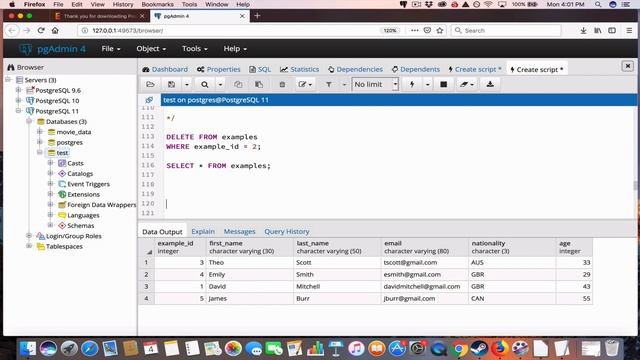Image resolution: width=640 pixels, height=360 pixels.
Task: Click the connection status link icon
Action: [x=149, y=100]
